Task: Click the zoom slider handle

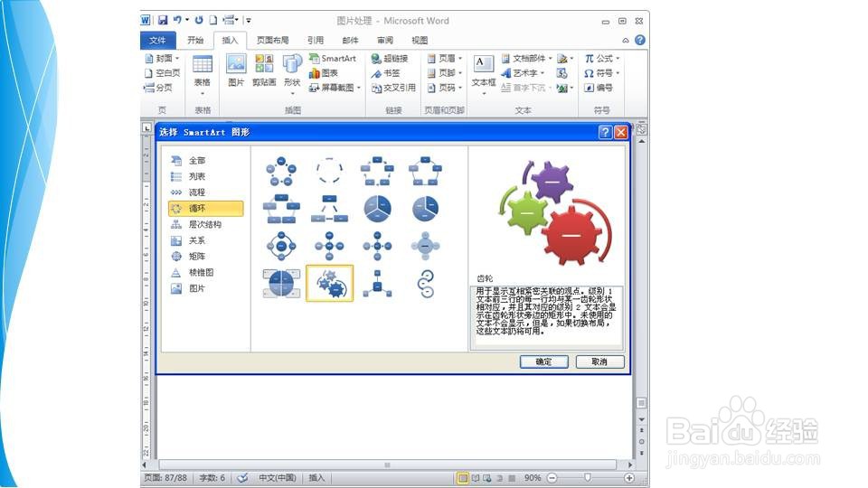Action: click(588, 477)
